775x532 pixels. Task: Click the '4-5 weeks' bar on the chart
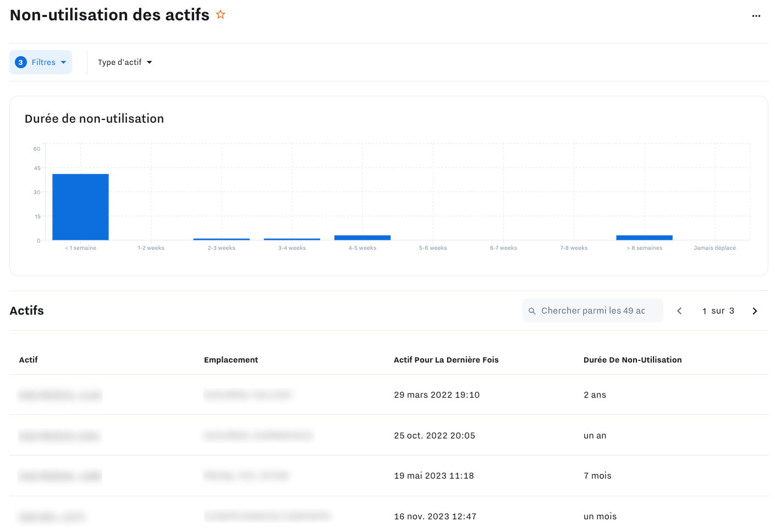pos(362,237)
